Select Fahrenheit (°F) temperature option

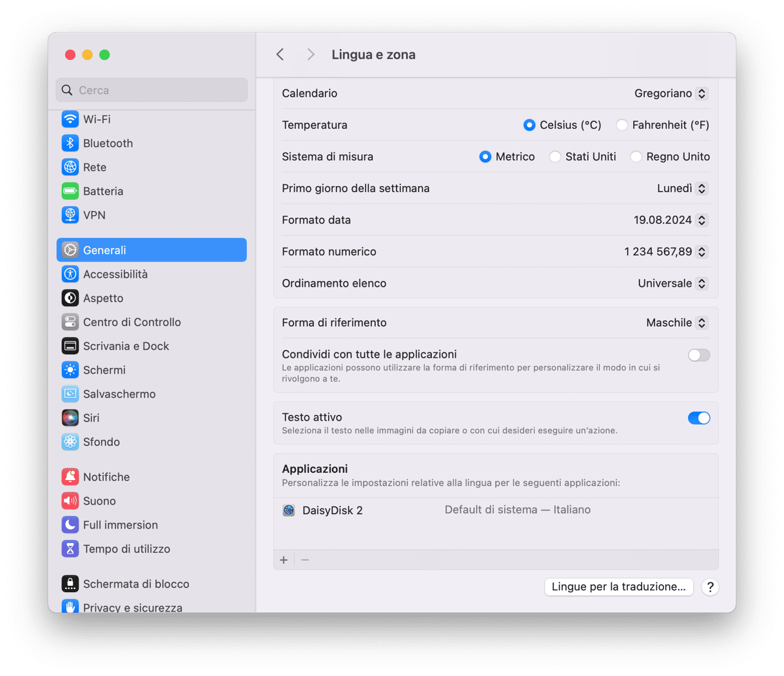[x=622, y=125]
